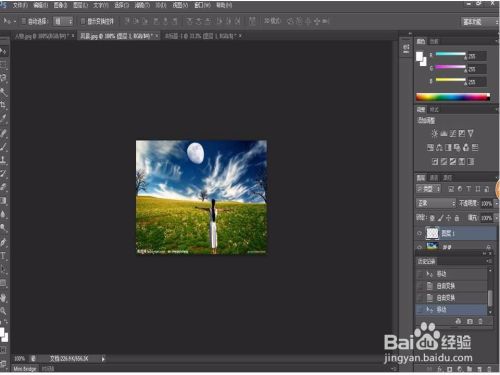Lock all for the selected layer
This screenshot has width=500, height=375.
pyautogui.click(x=457, y=218)
